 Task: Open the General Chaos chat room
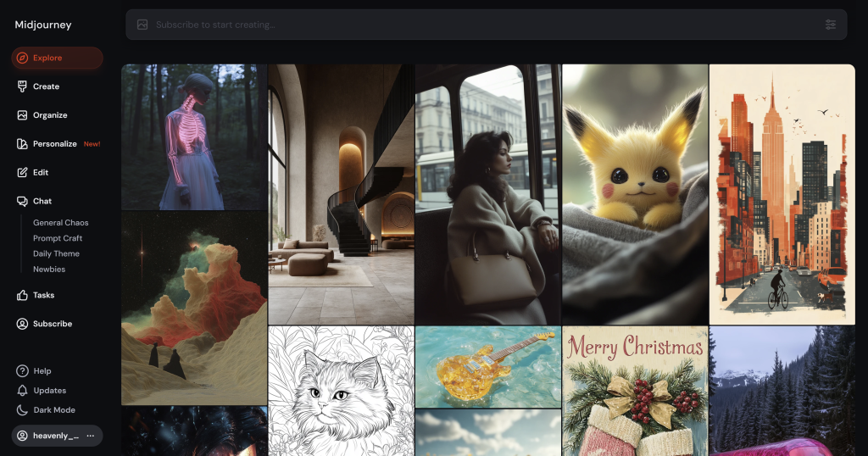click(x=61, y=222)
